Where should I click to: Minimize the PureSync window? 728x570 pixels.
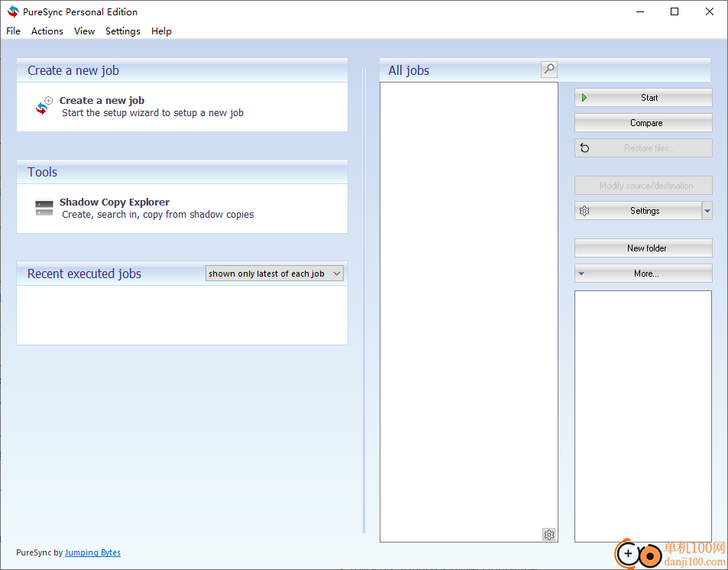(640, 11)
